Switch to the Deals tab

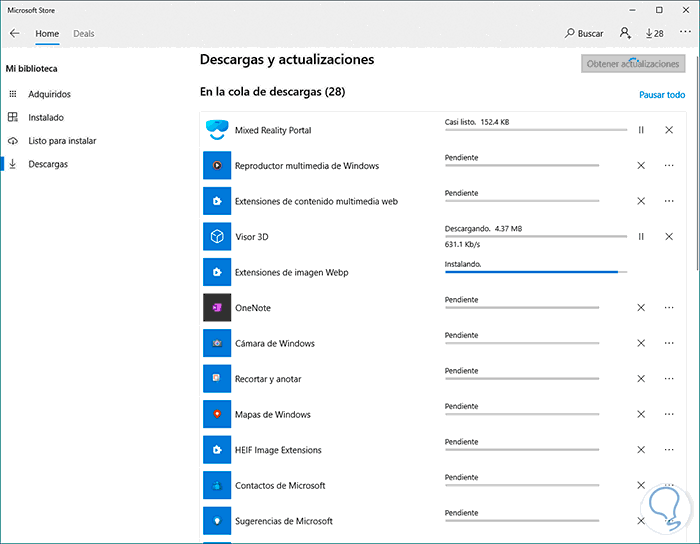tap(84, 33)
